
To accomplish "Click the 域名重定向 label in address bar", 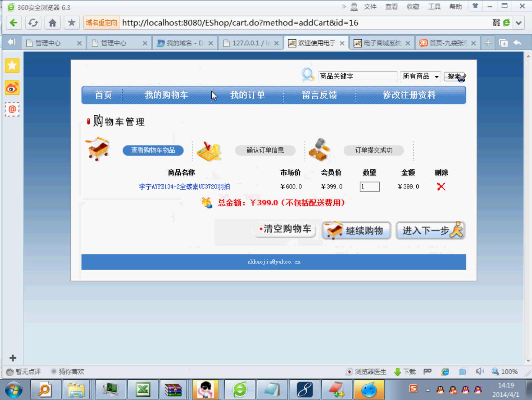I will (101, 23).
